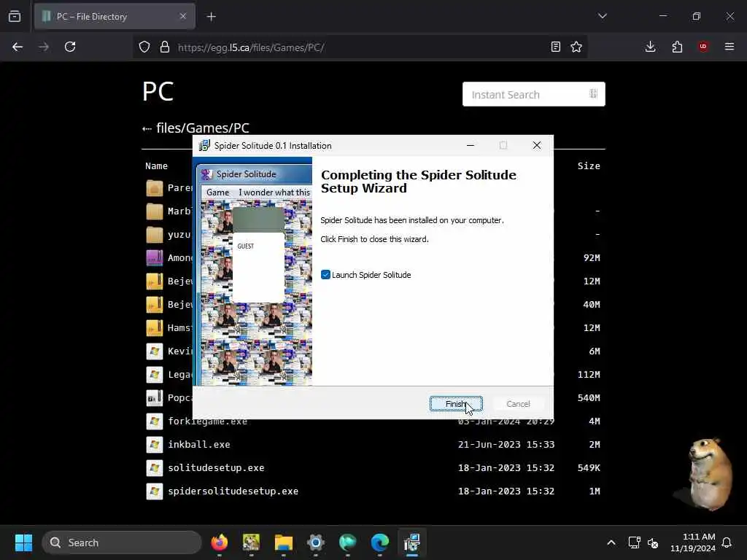Open the solitudesetup.exe link
Viewport: 747px width, 560px height.
coord(216,467)
